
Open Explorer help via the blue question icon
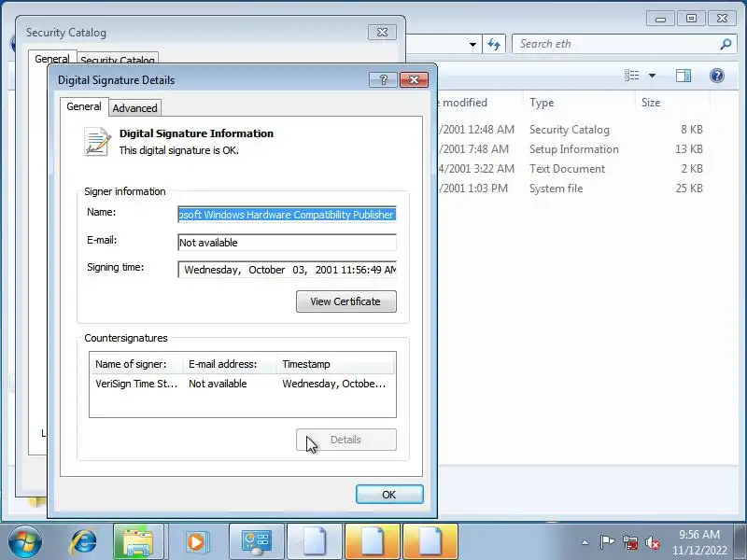pos(716,76)
